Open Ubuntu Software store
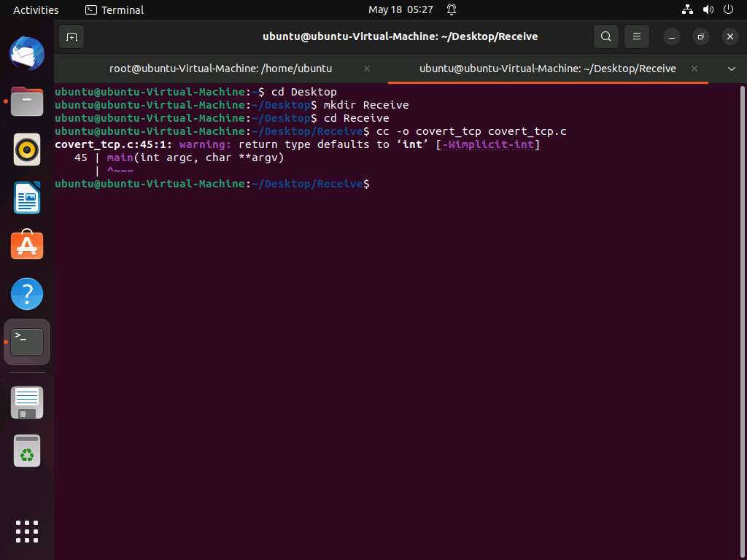The height and width of the screenshot is (560, 747). [x=27, y=246]
